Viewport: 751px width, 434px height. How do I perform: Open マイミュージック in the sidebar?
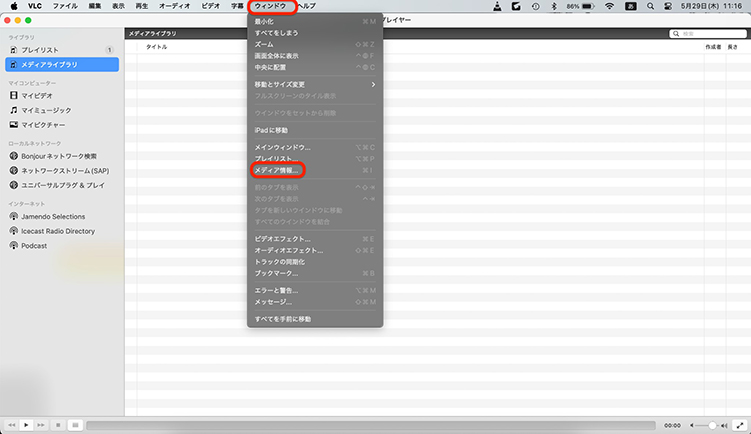[x=62, y=110]
